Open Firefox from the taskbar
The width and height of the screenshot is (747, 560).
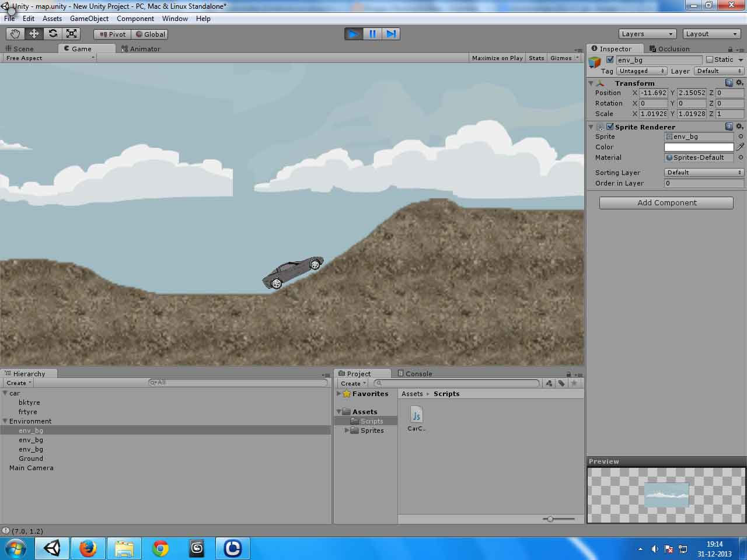click(x=88, y=548)
